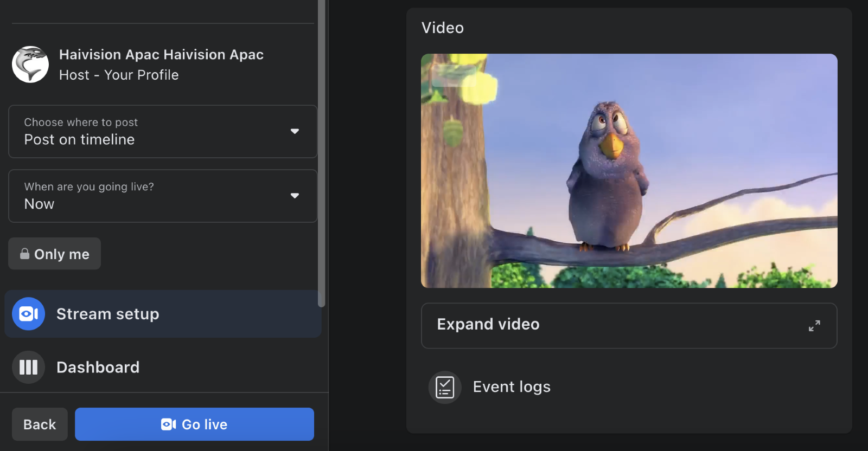Click the Stream setup camera icon
The height and width of the screenshot is (451, 868).
(28, 314)
